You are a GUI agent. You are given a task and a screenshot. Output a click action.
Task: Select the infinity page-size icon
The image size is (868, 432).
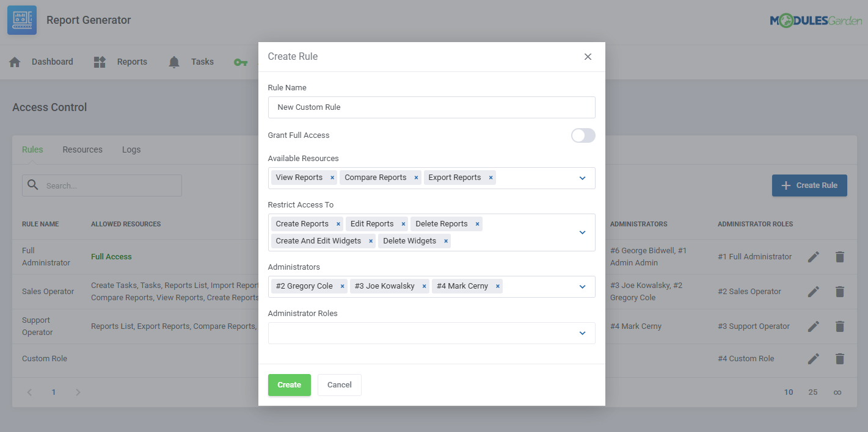pyautogui.click(x=837, y=392)
